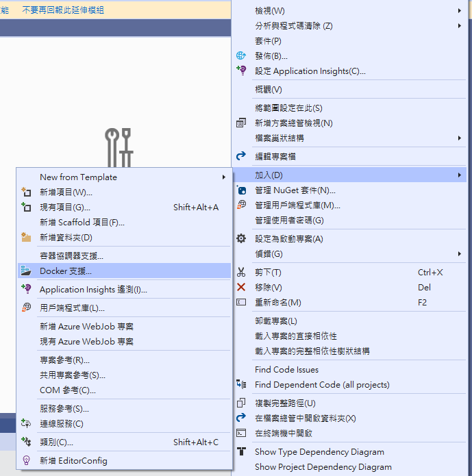472x476 pixels.
Task: Click the Application Insights lightbulb icon
Action: click(x=241, y=71)
